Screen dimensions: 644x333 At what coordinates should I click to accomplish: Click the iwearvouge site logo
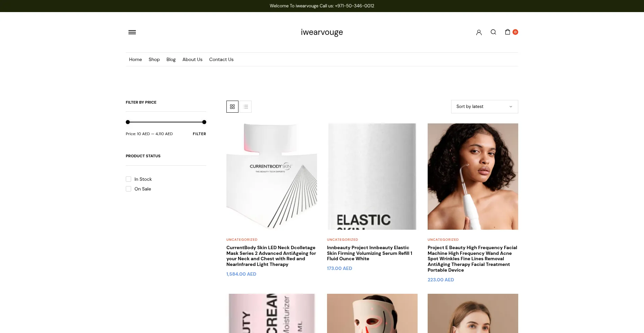322,32
